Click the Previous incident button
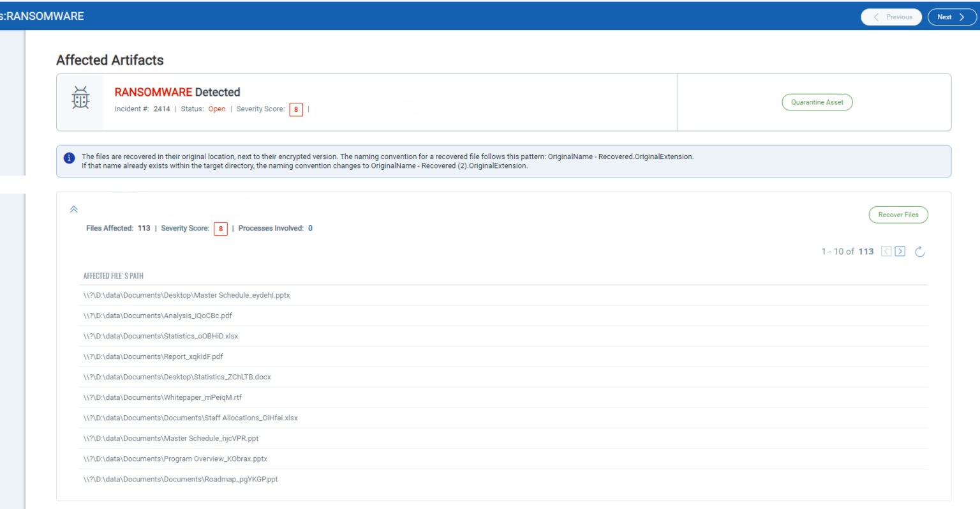The height and width of the screenshot is (509, 980). [x=891, y=17]
